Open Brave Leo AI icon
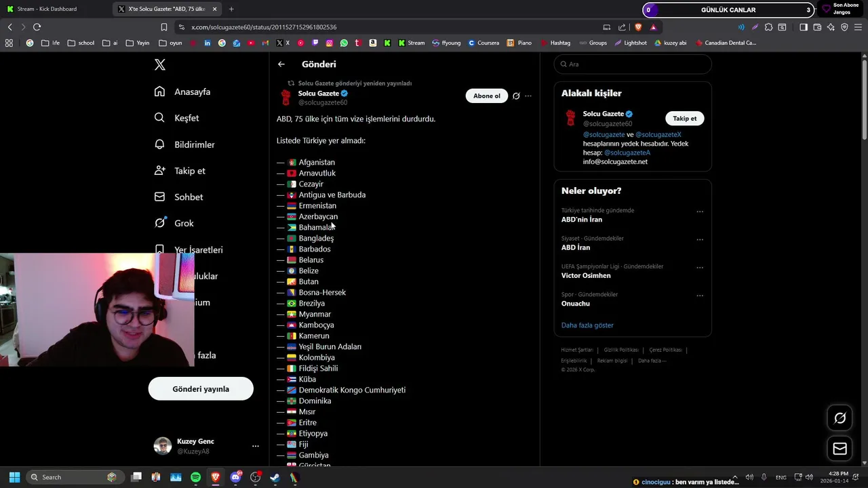This screenshot has height=488, width=868. point(831,27)
